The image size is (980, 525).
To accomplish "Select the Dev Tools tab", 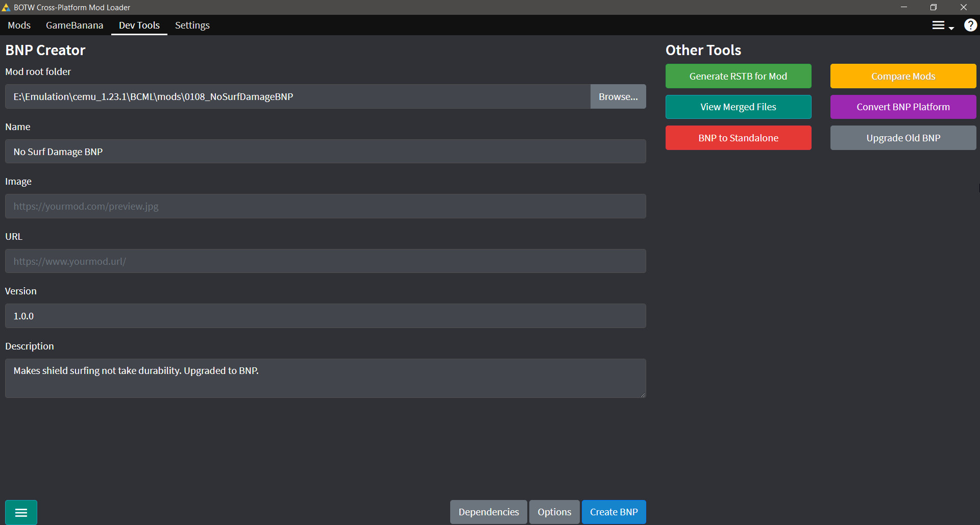I will 139,25.
